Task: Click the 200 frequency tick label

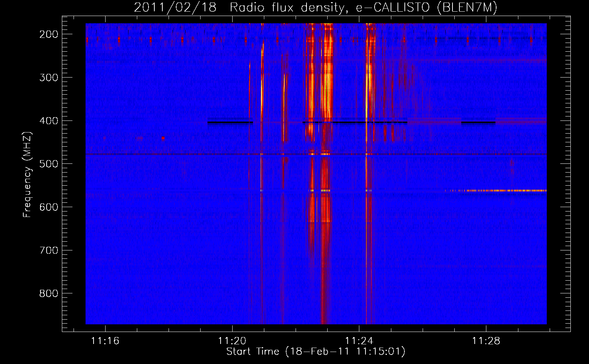Action: 49,34
